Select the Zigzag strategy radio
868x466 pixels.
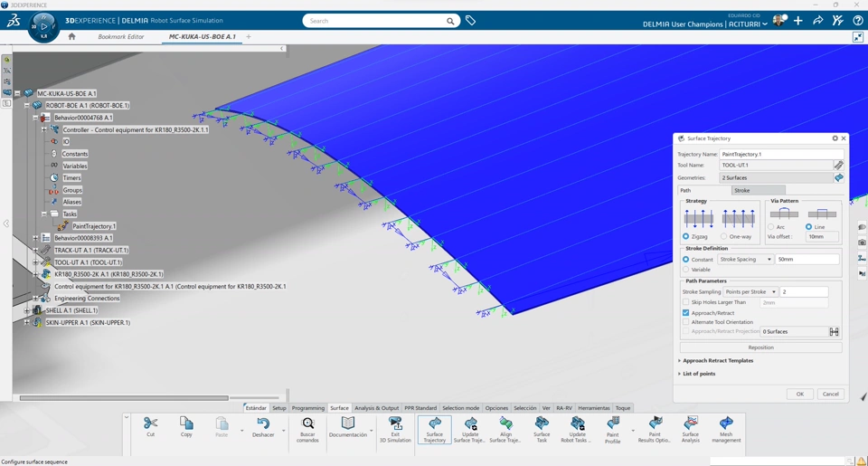[686, 236]
